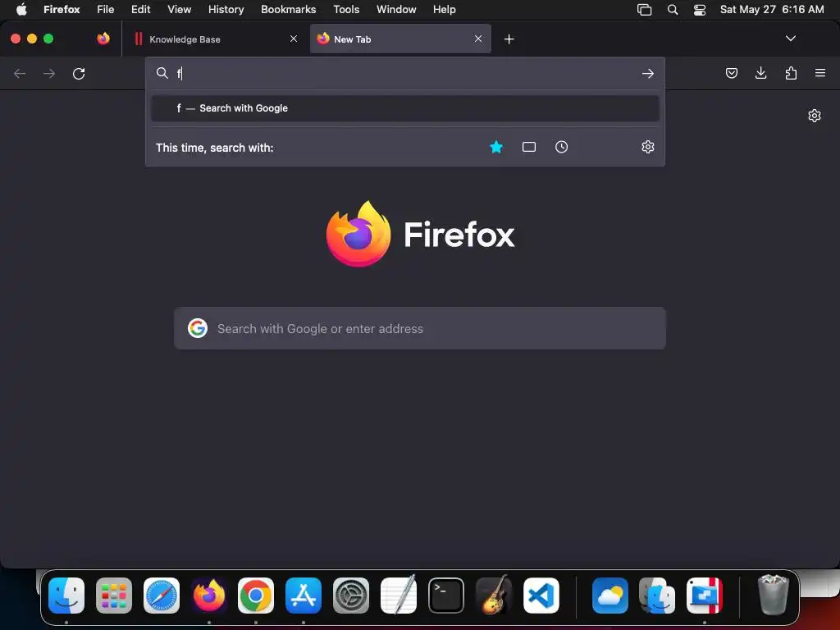Open Save to Pocket button
The image size is (840, 630).
click(731, 73)
